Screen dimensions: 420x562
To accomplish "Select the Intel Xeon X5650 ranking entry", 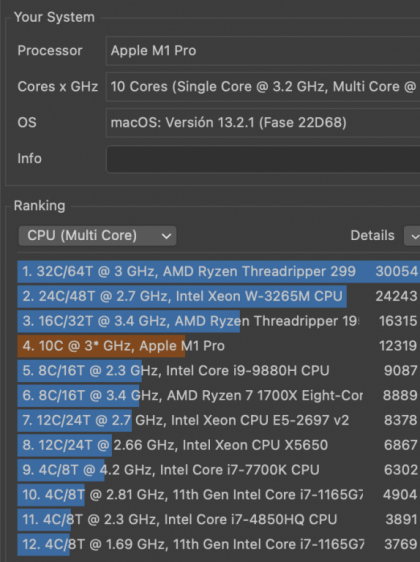I will click(219, 445).
